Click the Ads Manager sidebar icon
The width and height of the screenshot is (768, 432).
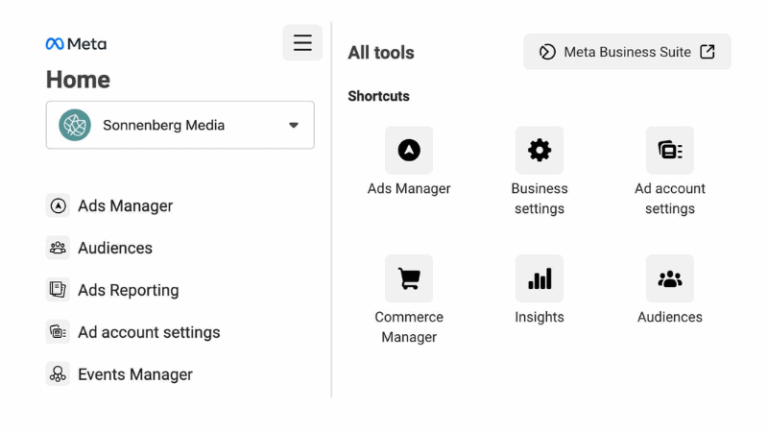(58, 206)
